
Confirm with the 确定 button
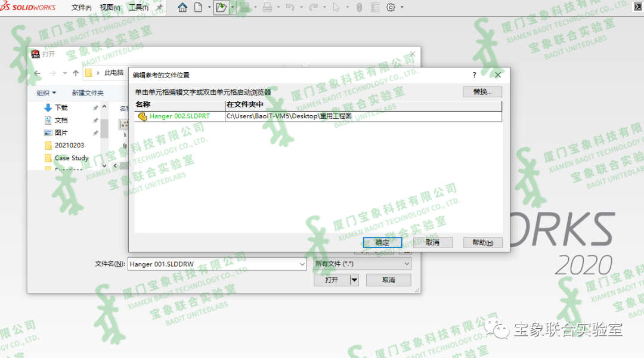click(x=382, y=242)
